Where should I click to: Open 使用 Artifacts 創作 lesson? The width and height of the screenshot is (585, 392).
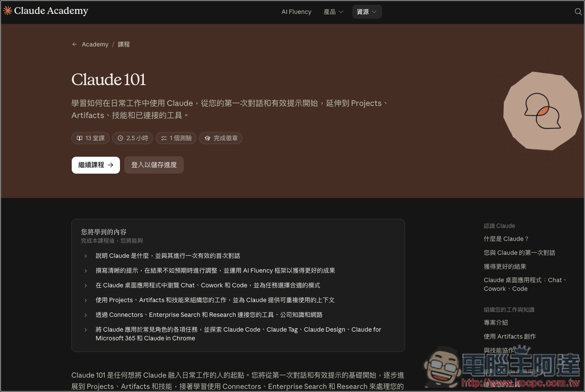(x=510, y=336)
